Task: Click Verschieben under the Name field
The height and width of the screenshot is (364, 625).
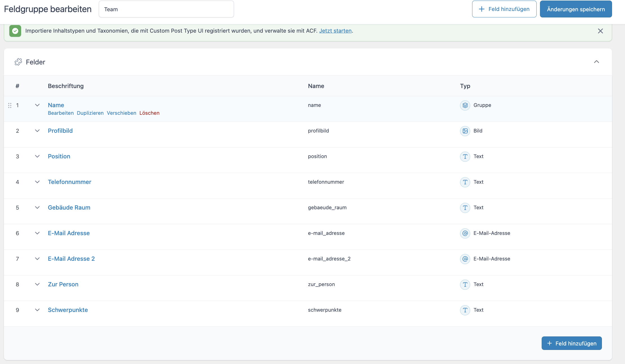Action: coord(121,113)
